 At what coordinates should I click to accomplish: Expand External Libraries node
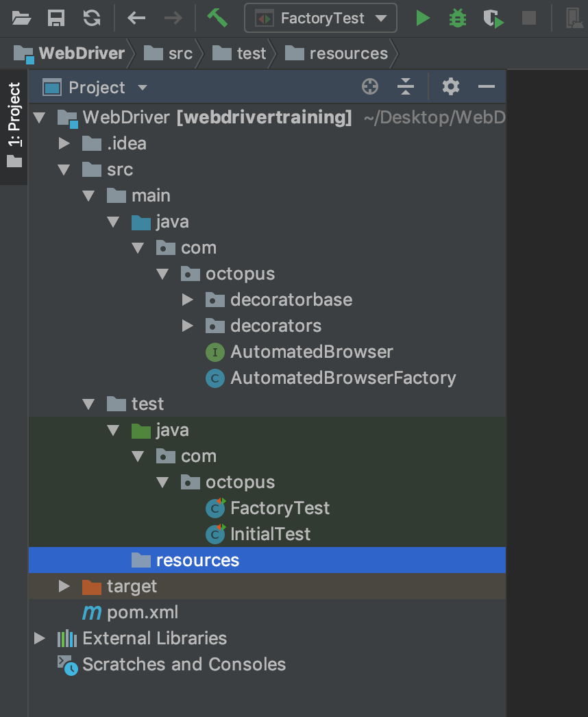(x=40, y=638)
